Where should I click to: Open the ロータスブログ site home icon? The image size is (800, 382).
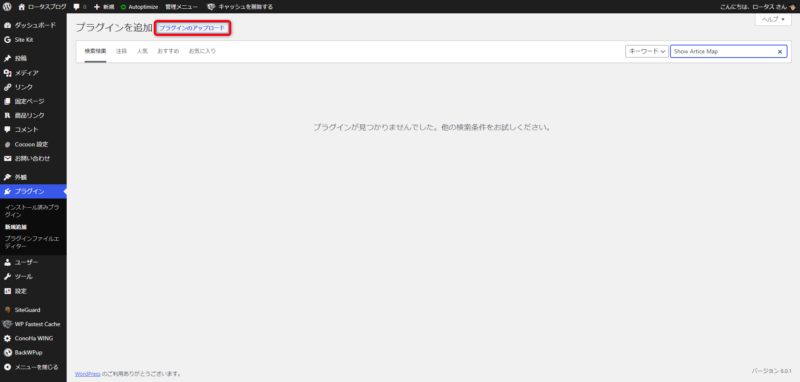click(x=21, y=7)
